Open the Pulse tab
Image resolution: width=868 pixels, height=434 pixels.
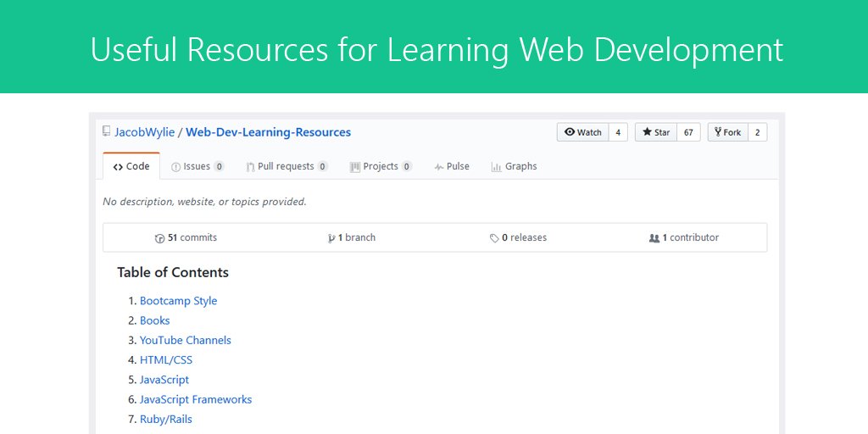pyautogui.click(x=452, y=166)
